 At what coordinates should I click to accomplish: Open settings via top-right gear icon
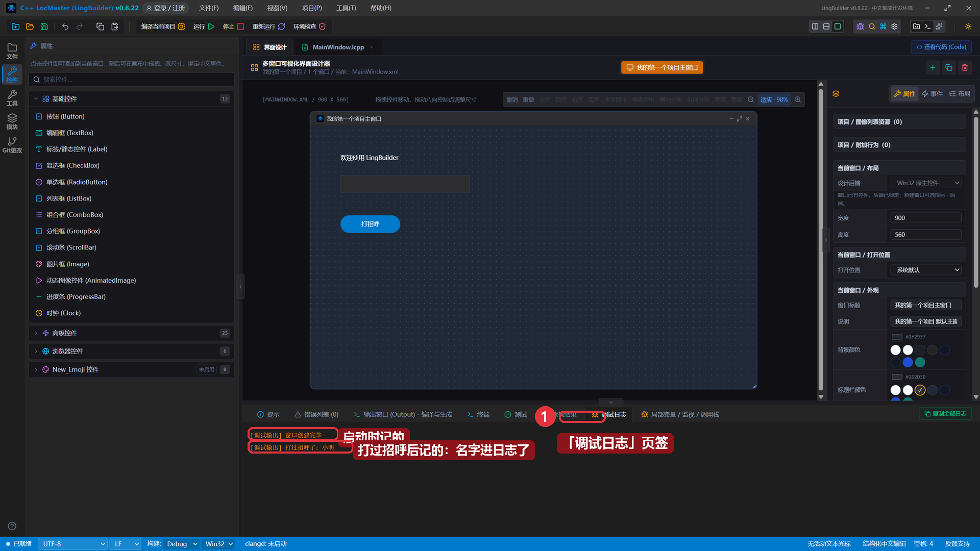(894, 27)
